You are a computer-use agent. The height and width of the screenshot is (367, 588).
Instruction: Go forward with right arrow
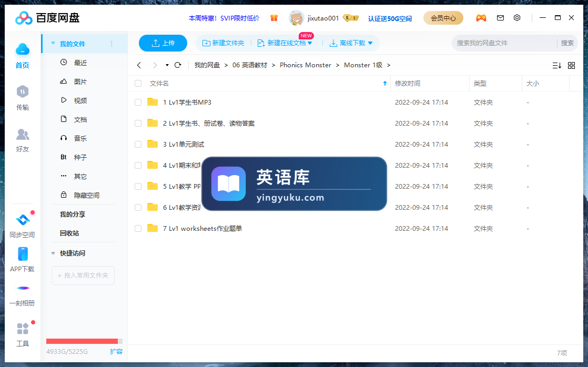[155, 65]
